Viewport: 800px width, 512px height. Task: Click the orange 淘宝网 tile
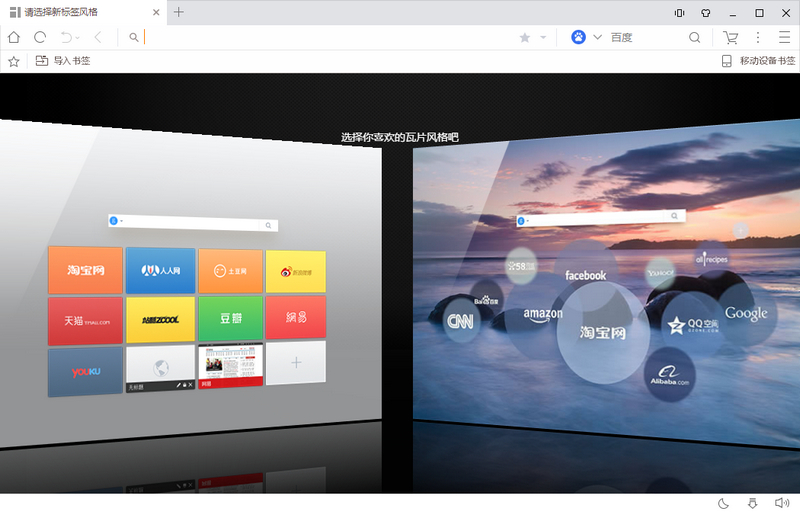click(x=86, y=270)
